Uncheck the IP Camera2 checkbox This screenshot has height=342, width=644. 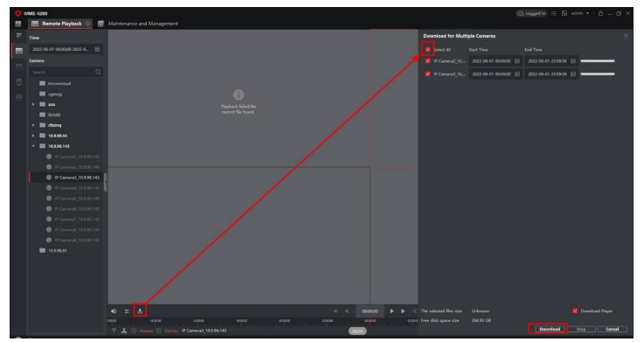pyautogui.click(x=427, y=61)
